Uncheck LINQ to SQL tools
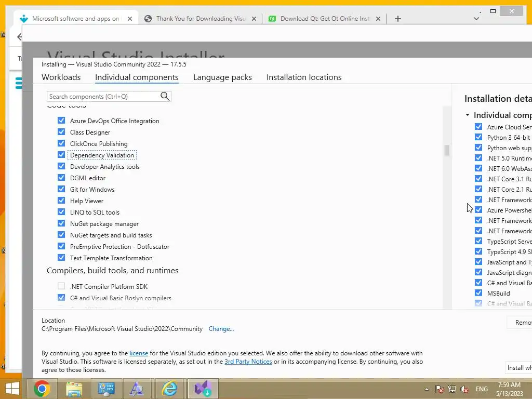Image resolution: width=532 pixels, height=399 pixels. click(61, 212)
